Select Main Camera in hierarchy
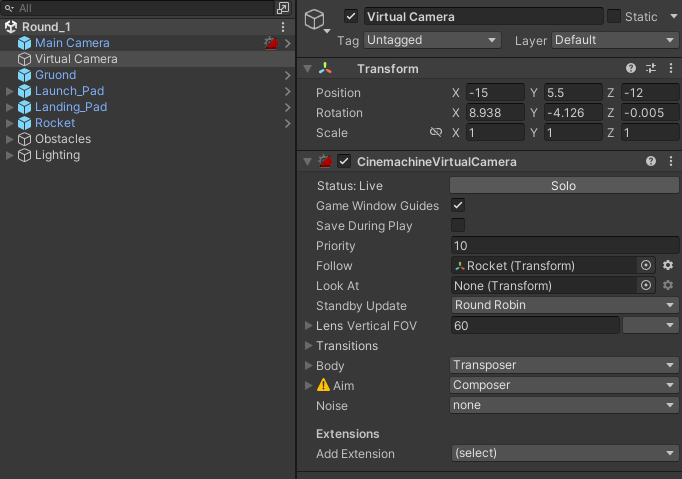This screenshot has height=479, width=682. point(72,43)
